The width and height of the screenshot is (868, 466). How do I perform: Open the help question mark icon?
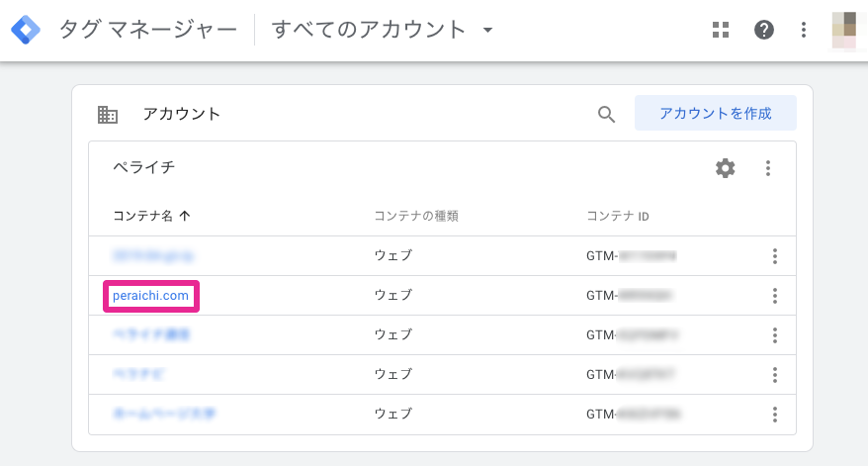click(x=764, y=30)
